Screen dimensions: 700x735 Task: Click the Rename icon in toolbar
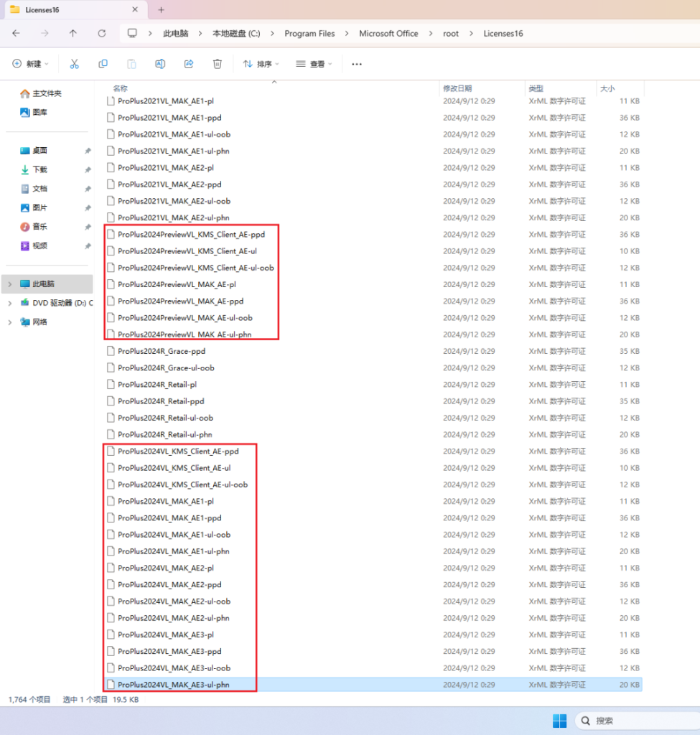pos(160,64)
